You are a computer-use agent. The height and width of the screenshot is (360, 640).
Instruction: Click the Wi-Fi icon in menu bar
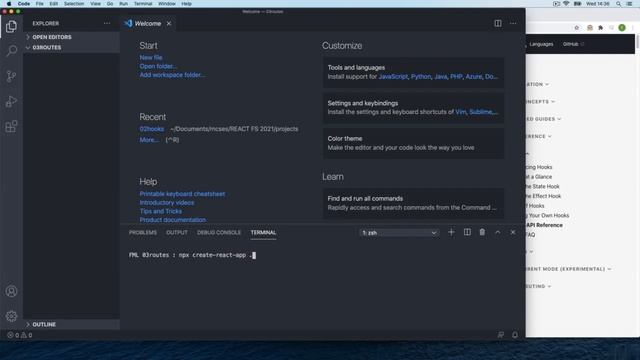566,4
